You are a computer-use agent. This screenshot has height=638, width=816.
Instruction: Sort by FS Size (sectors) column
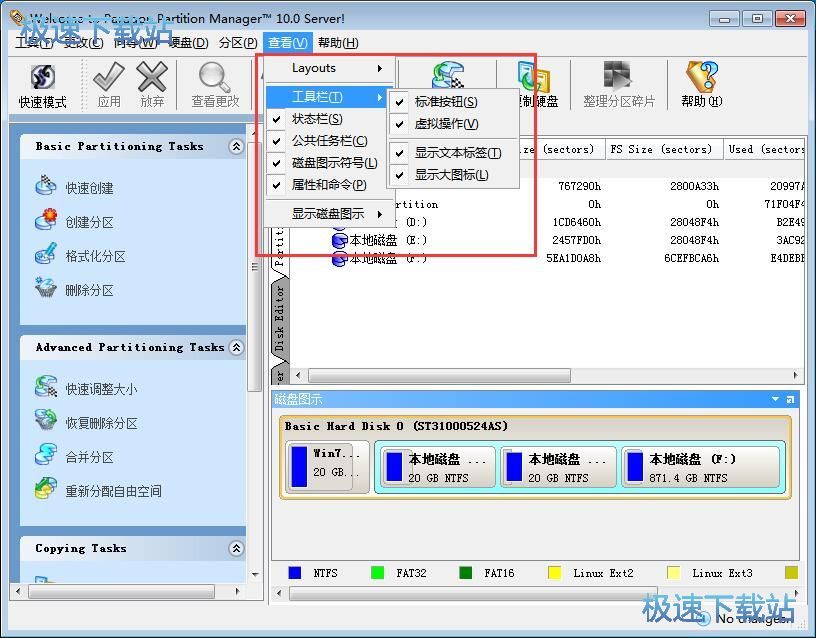pos(665,149)
